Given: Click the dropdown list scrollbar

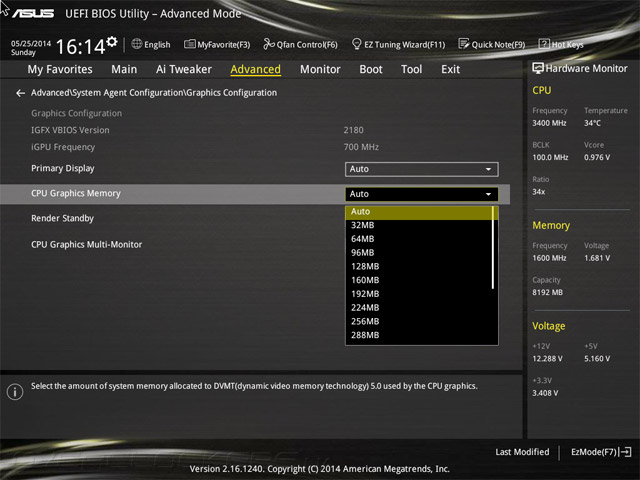Looking at the screenshot, I should point(493,247).
